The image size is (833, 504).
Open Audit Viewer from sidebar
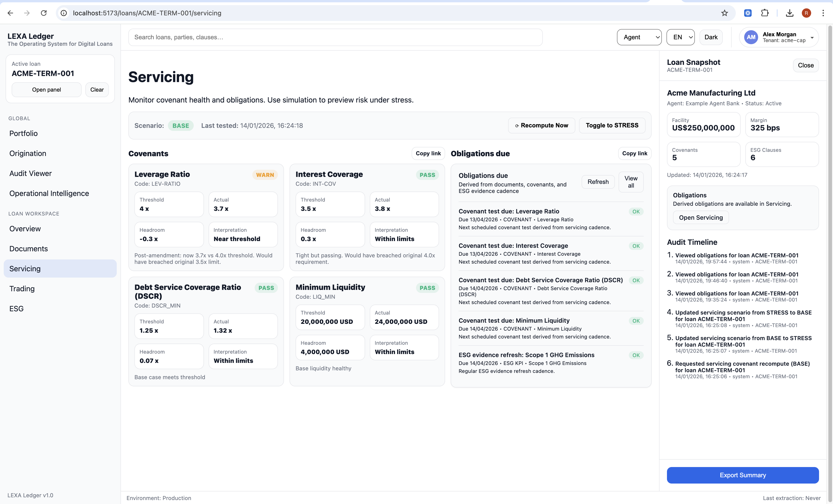[x=30, y=173]
